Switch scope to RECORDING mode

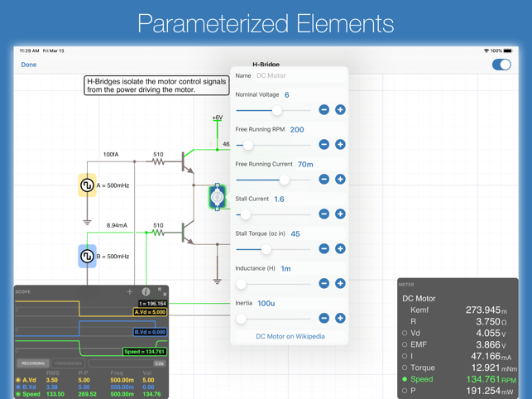click(x=33, y=363)
